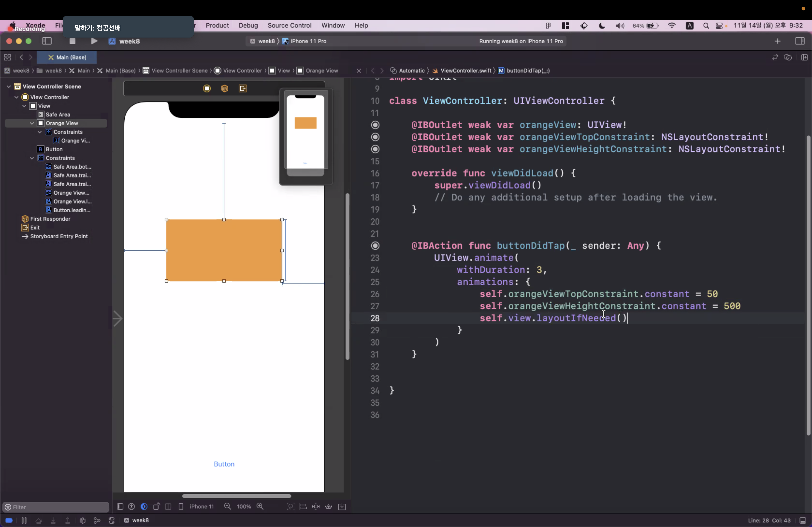This screenshot has height=527, width=812.
Task: Toggle document outline visibility icon
Action: click(120, 507)
